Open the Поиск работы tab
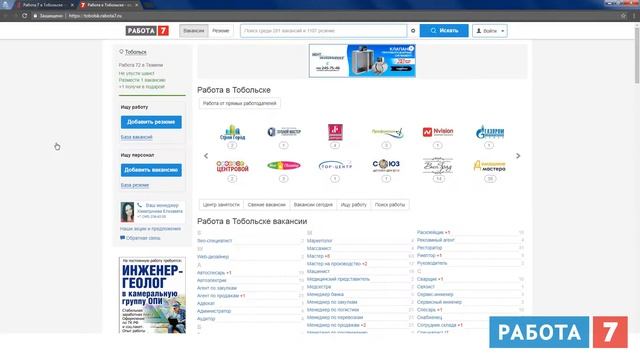 point(390,204)
